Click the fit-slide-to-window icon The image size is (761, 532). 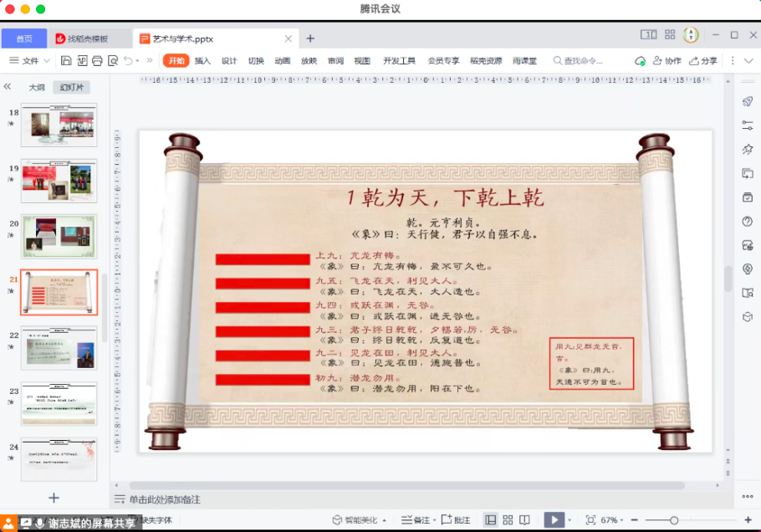click(x=590, y=520)
